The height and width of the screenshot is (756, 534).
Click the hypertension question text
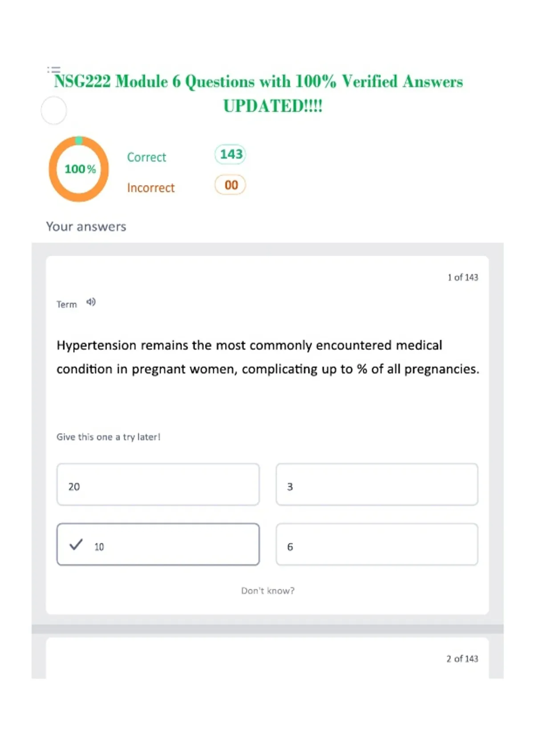(268, 357)
